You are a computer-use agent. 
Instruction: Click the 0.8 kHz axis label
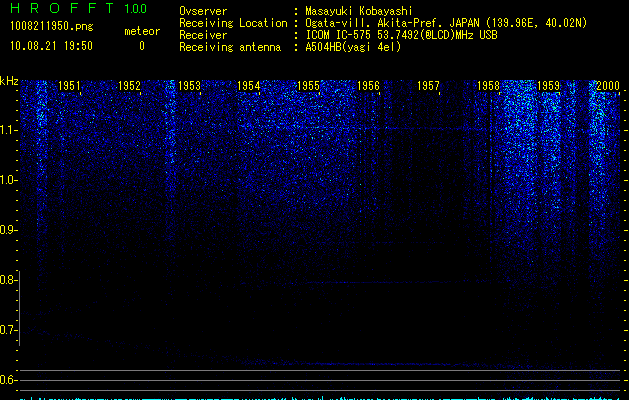(x=9, y=280)
